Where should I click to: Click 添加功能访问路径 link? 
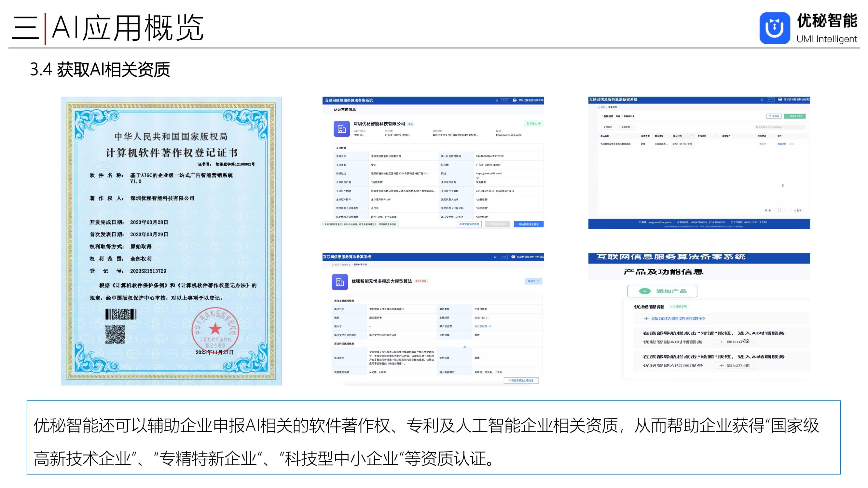[x=674, y=318]
